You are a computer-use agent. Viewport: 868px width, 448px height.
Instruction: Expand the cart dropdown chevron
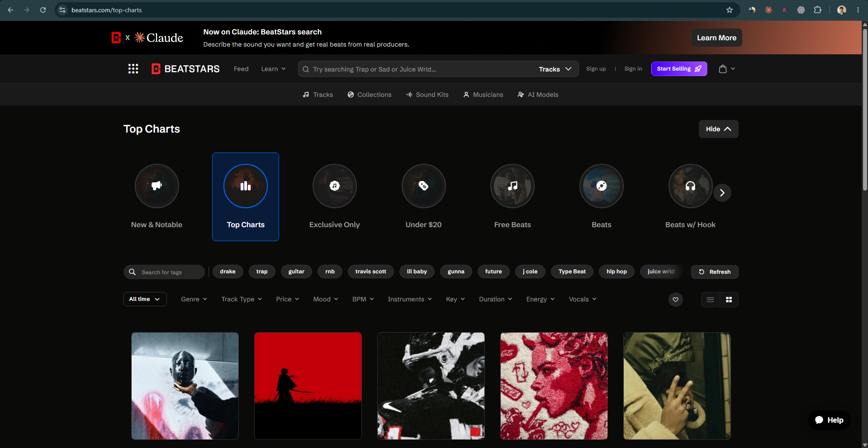(733, 69)
